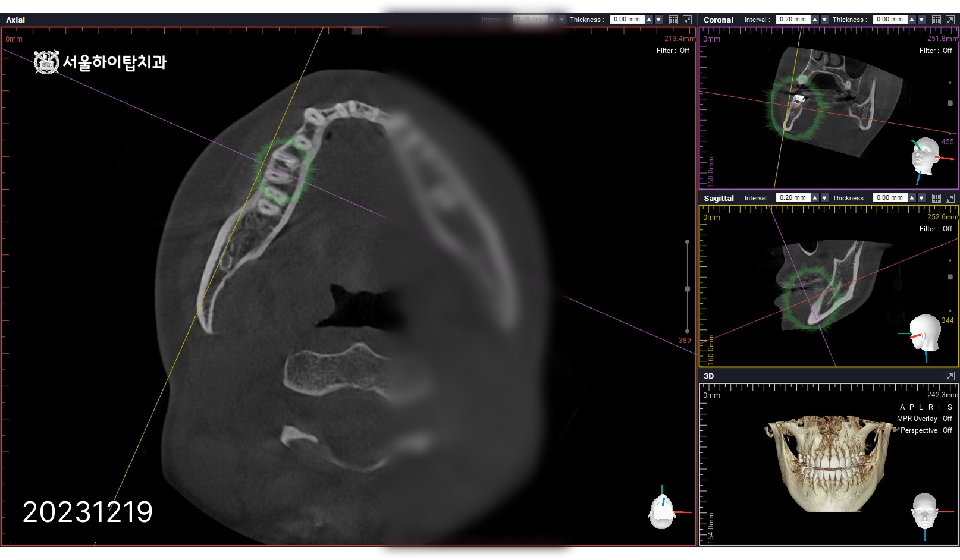
Task: Select the S (superior) 3D orientation button
Action: coord(950,407)
